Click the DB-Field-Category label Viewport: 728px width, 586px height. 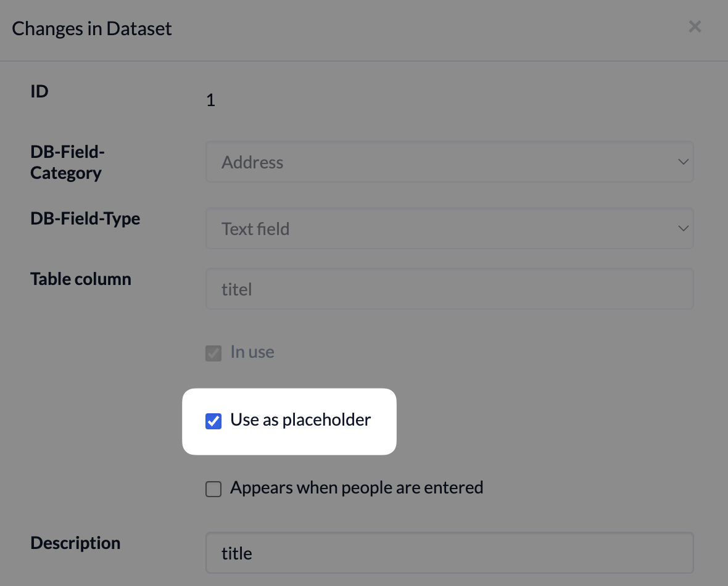pyautogui.click(x=67, y=162)
